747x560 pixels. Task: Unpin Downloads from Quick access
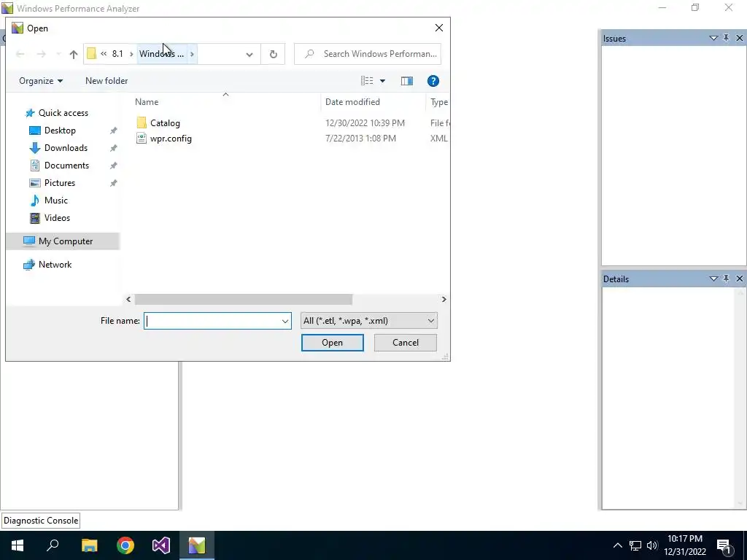pyautogui.click(x=113, y=148)
